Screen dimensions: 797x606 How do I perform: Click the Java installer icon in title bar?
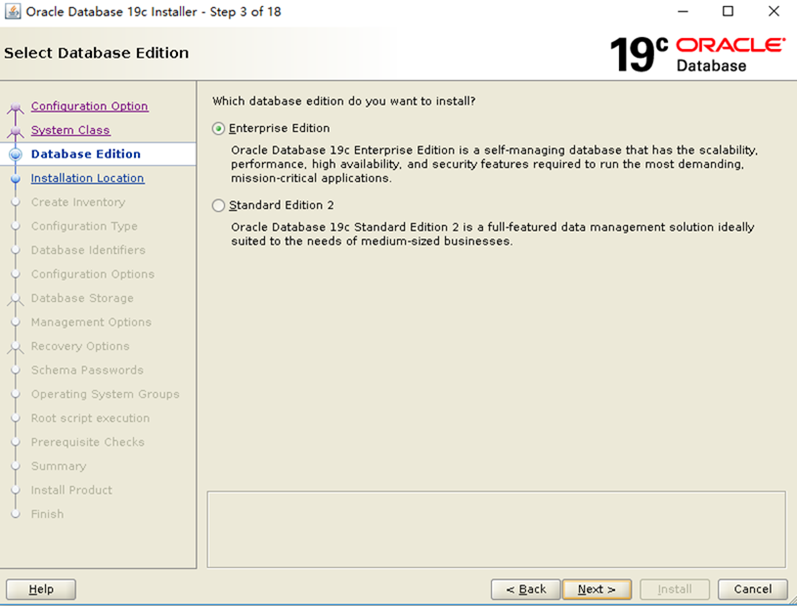coord(12,11)
